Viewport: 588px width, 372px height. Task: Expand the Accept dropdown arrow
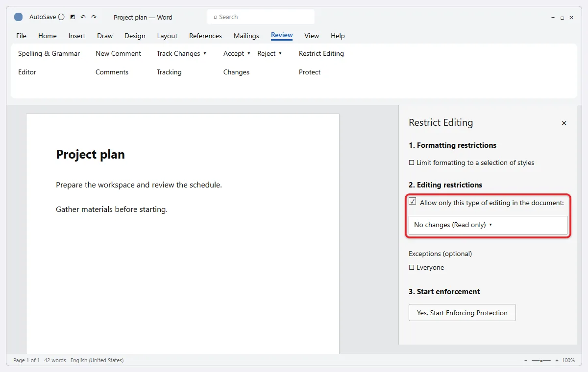click(249, 53)
